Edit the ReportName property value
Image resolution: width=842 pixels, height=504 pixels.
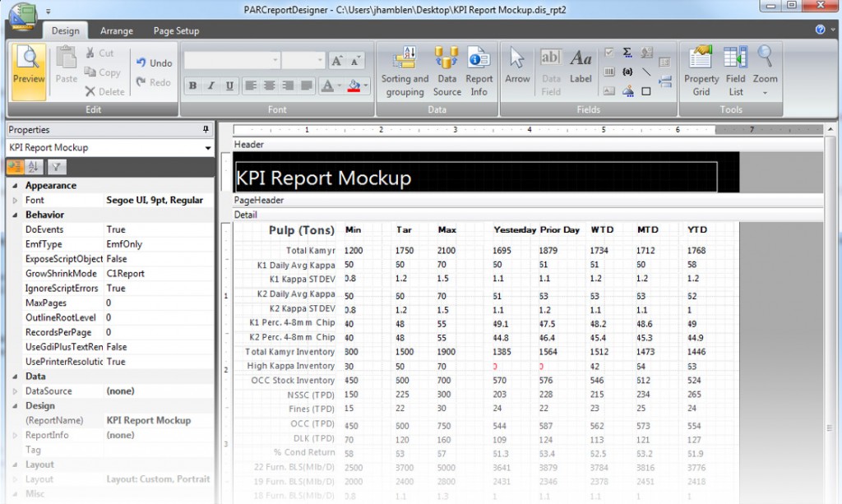pos(159,420)
